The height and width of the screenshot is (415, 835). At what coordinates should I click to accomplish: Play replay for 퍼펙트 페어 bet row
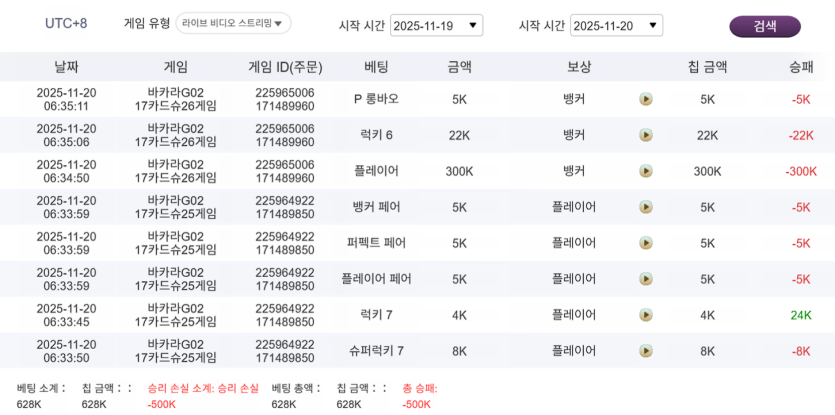click(x=646, y=243)
